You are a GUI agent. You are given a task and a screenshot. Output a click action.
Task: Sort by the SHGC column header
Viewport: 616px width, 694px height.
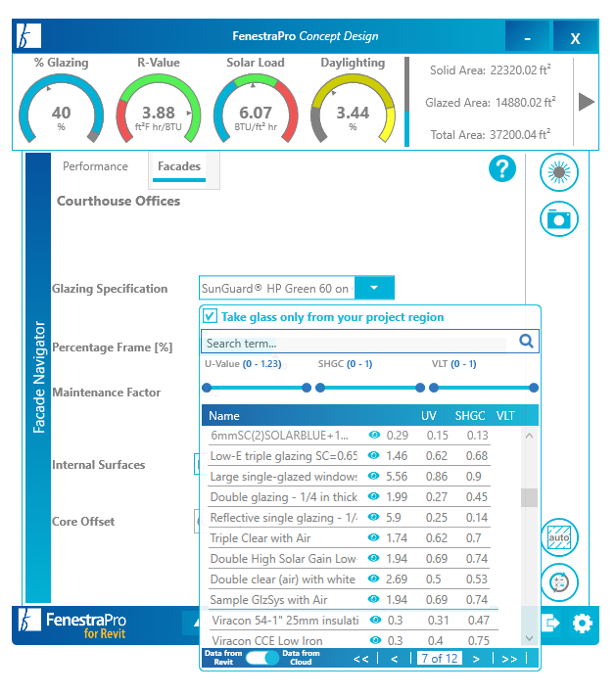pos(470,416)
